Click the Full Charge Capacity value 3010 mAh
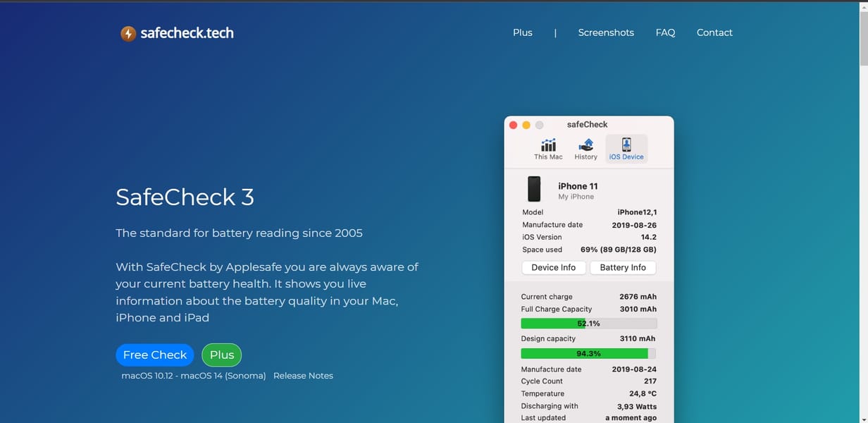Image resolution: width=868 pixels, height=423 pixels. [638, 309]
